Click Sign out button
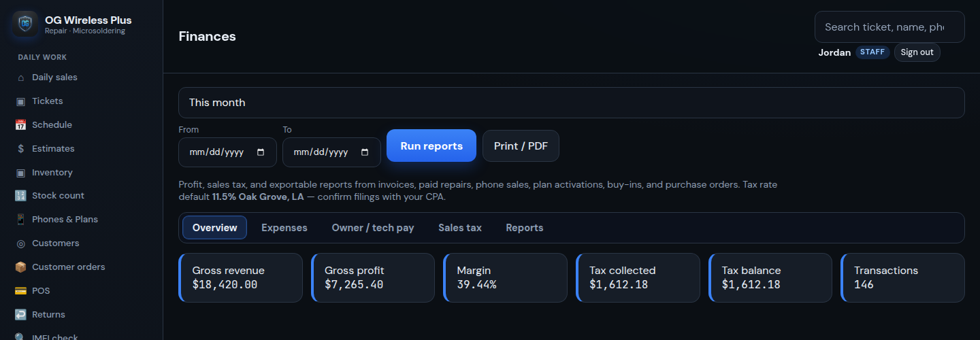Screen dimensions: 980x340 pos(917,52)
